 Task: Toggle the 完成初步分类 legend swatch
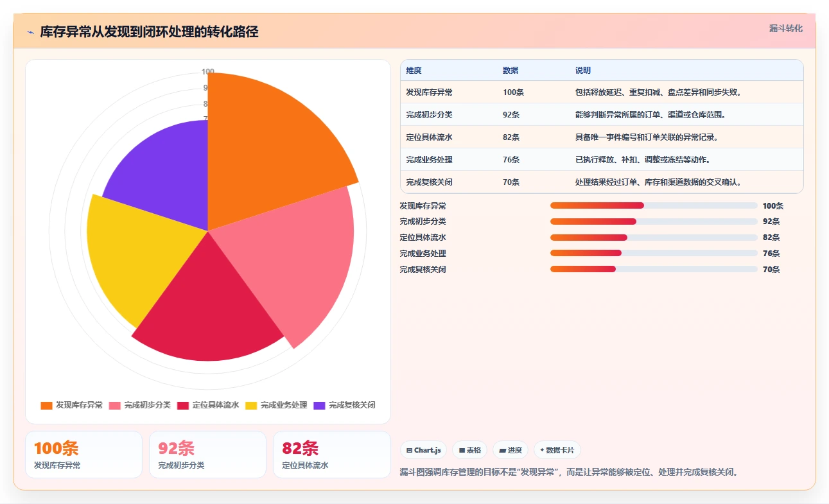(x=115, y=406)
